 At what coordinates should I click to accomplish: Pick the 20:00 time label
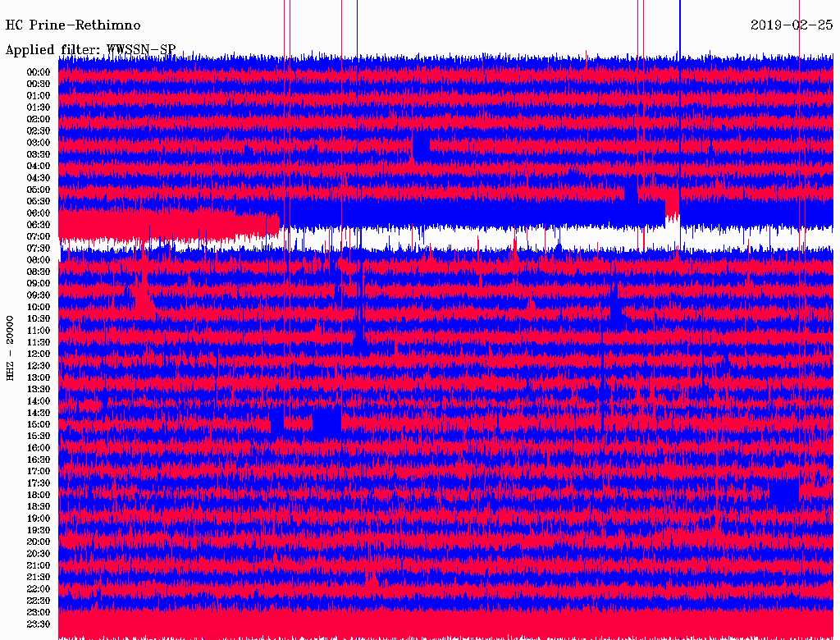[39, 542]
